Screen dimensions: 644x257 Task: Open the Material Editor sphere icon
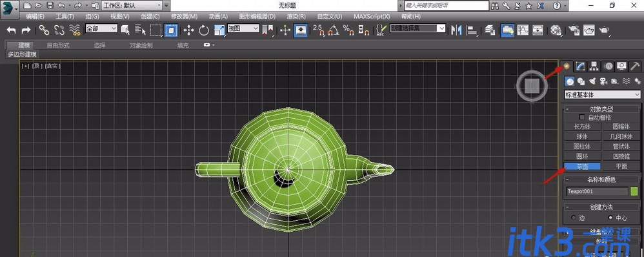(556, 30)
